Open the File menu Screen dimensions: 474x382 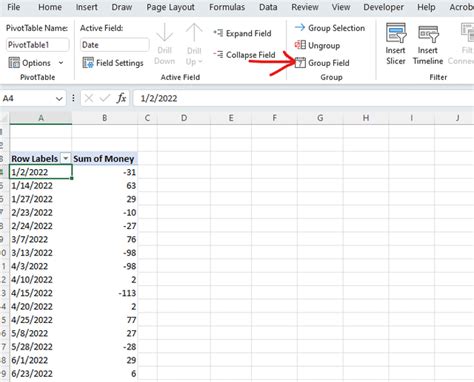pyautogui.click(x=13, y=7)
